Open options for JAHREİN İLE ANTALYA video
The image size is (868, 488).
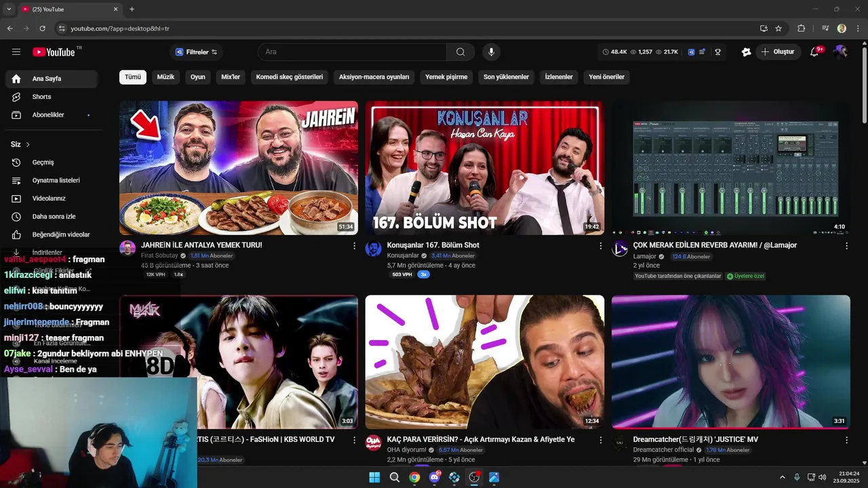click(x=354, y=246)
